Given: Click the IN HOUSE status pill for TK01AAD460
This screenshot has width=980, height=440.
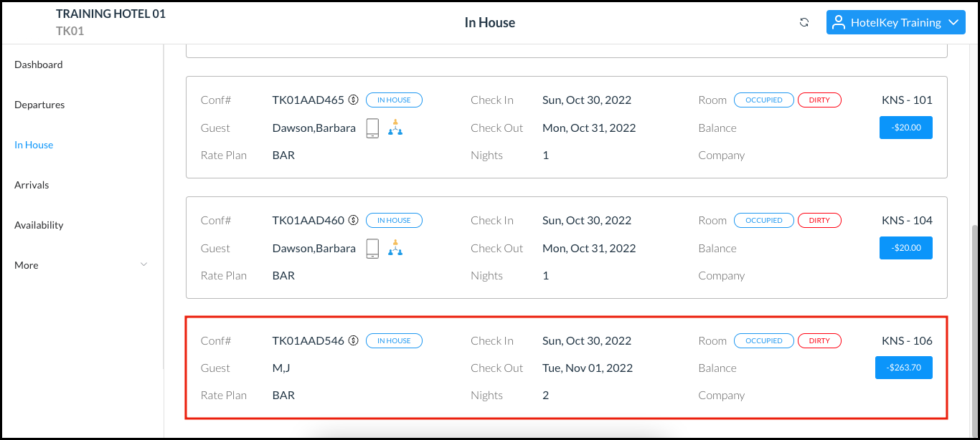Looking at the screenshot, I should tap(394, 220).
